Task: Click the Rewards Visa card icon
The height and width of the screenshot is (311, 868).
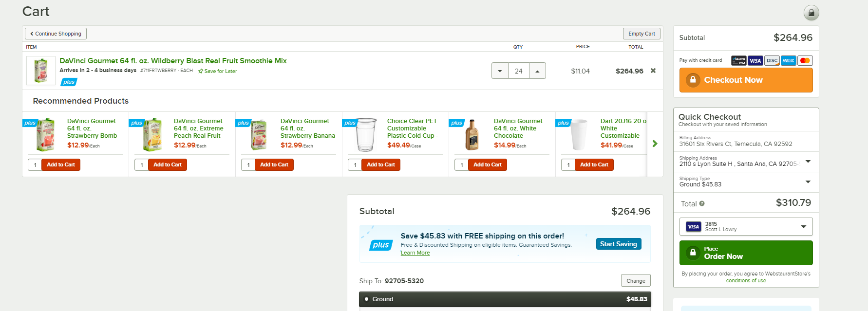Action: click(738, 61)
